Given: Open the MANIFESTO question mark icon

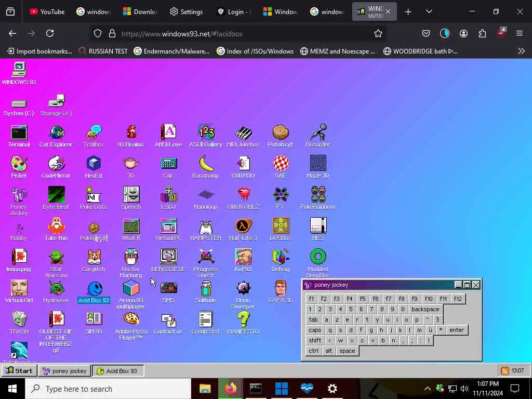Looking at the screenshot, I should tap(243, 323).
